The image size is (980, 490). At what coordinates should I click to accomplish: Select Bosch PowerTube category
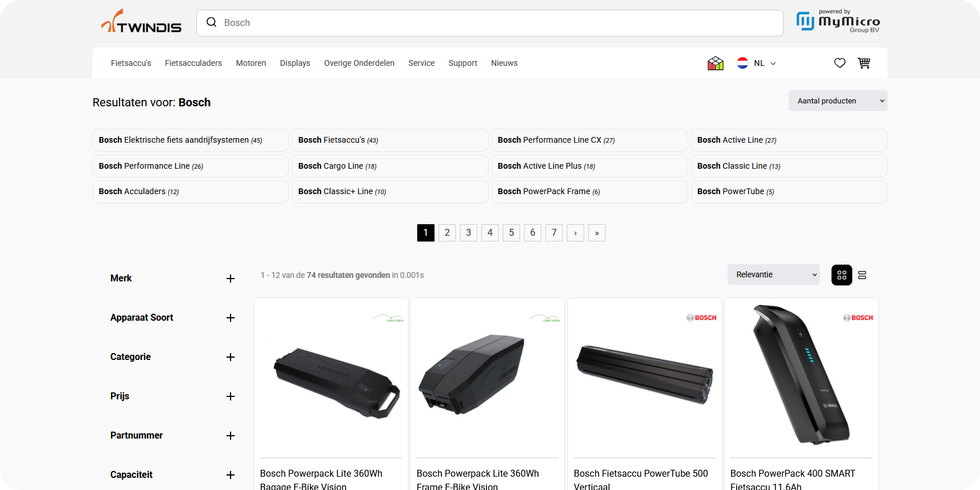coord(789,192)
